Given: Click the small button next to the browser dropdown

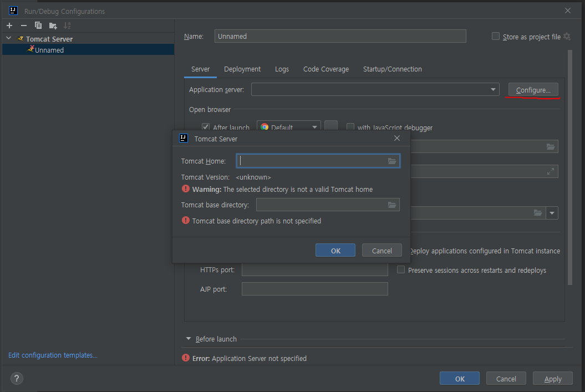Looking at the screenshot, I should click(x=331, y=126).
